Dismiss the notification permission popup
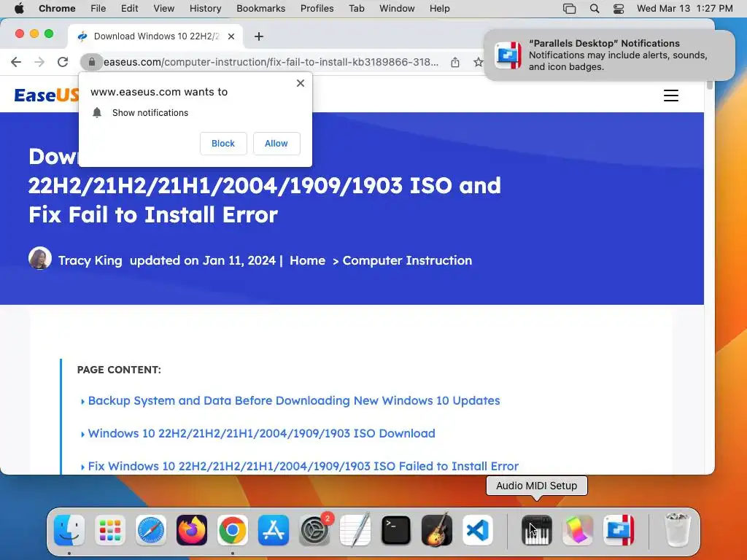Viewport: 747px width, 560px height. (x=300, y=83)
